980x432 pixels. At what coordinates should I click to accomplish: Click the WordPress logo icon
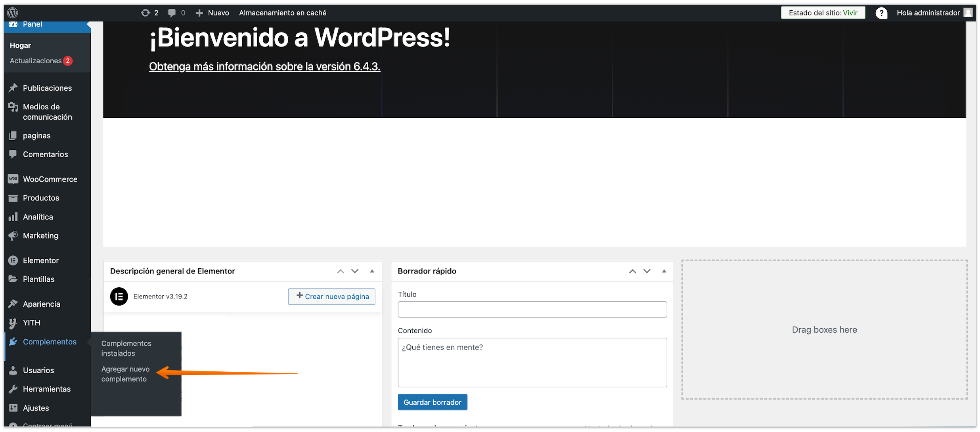(x=13, y=13)
